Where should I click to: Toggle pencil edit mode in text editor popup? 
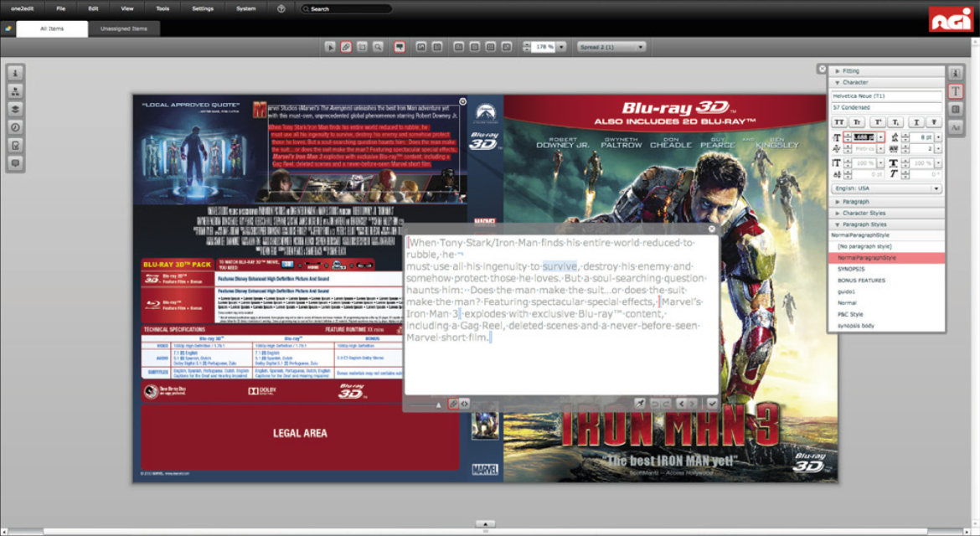(x=454, y=405)
